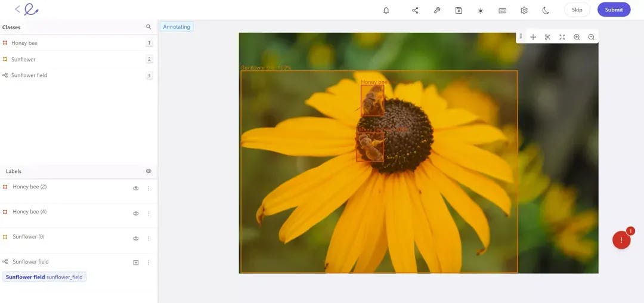644x303 pixels.
Task: Zoom in on the canvas
Action: pos(577,37)
